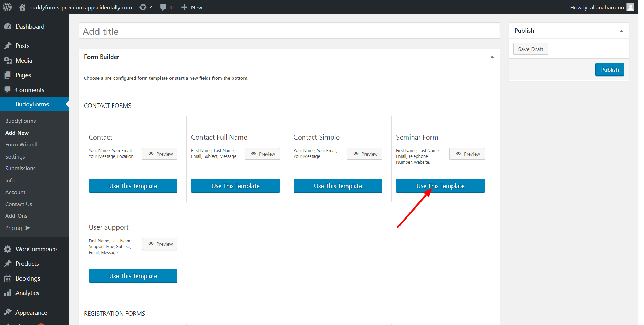
Task: Preview the User Support template
Action: tap(160, 244)
